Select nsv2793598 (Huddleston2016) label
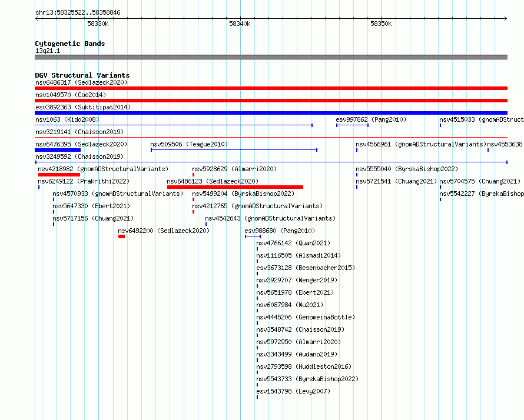Image resolution: width=524 pixels, height=420 pixels. click(x=304, y=366)
